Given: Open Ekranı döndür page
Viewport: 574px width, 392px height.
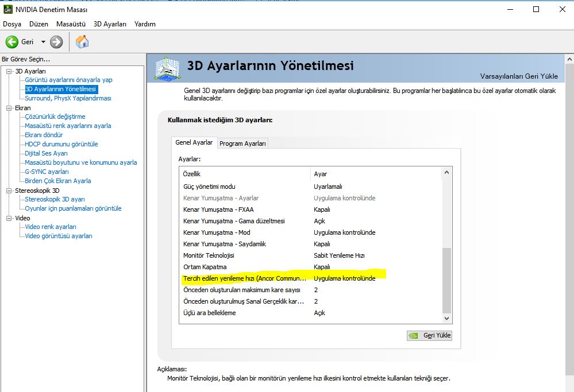Looking at the screenshot, I should click(x=44, y=134).
